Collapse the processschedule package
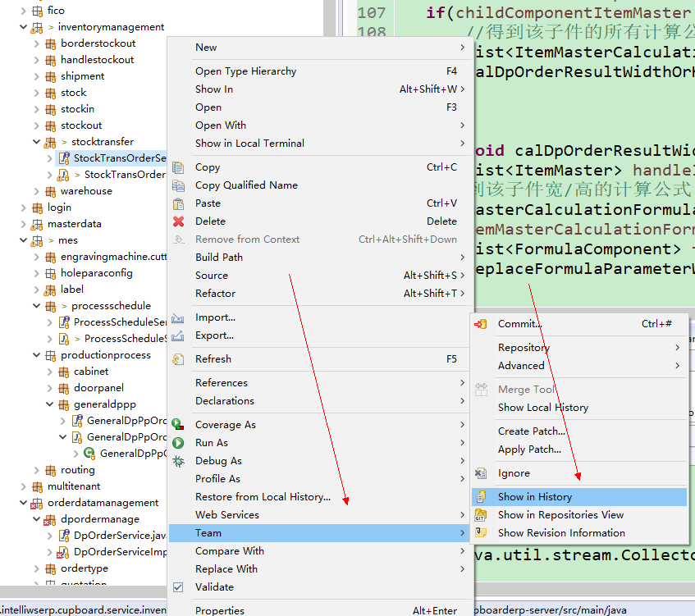 point(36,306)
